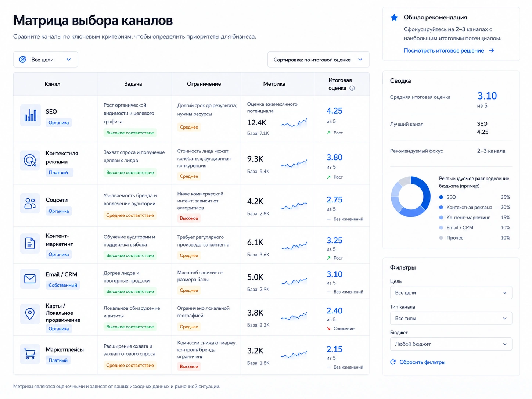
Task: Click the budget distribution donut chart
Action: pyautogui.click(x=411, y=197)
